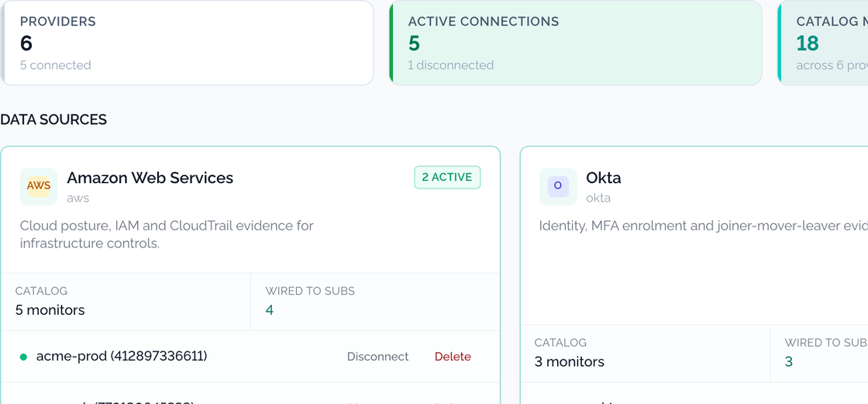Screen dimensions: 868x404
Task: Click the catalog monitors count 18
Action: (807, 43)
